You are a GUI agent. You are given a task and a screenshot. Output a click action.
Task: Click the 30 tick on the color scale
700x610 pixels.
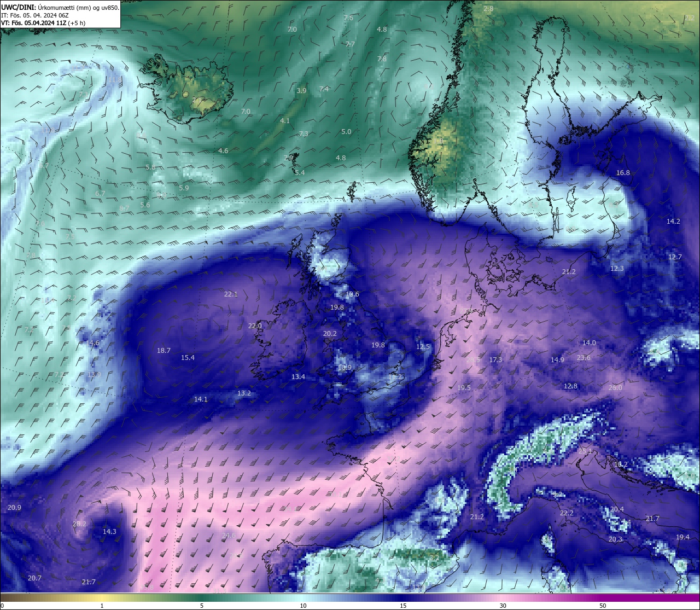pyautogui.click(x=503, y=606)
